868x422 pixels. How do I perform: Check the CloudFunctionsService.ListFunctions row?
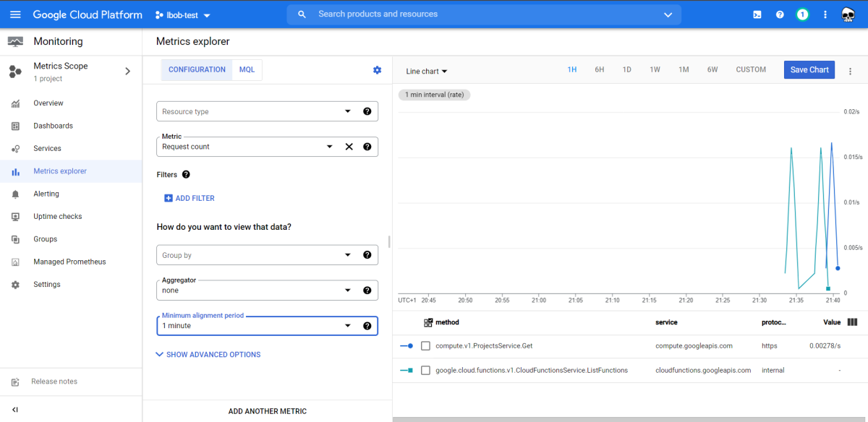pyautogui.click(x=425, y=370)
